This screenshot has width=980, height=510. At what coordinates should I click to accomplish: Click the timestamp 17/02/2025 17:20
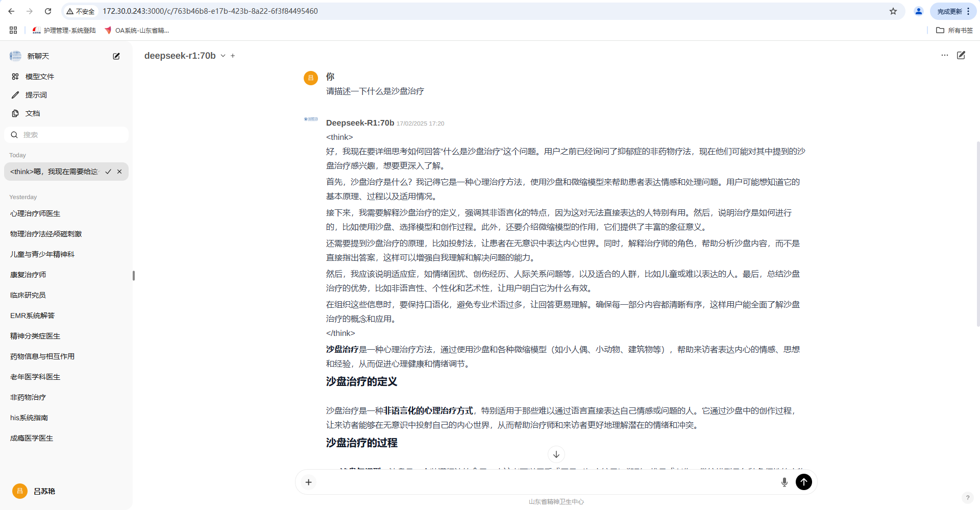coord(421,124)
